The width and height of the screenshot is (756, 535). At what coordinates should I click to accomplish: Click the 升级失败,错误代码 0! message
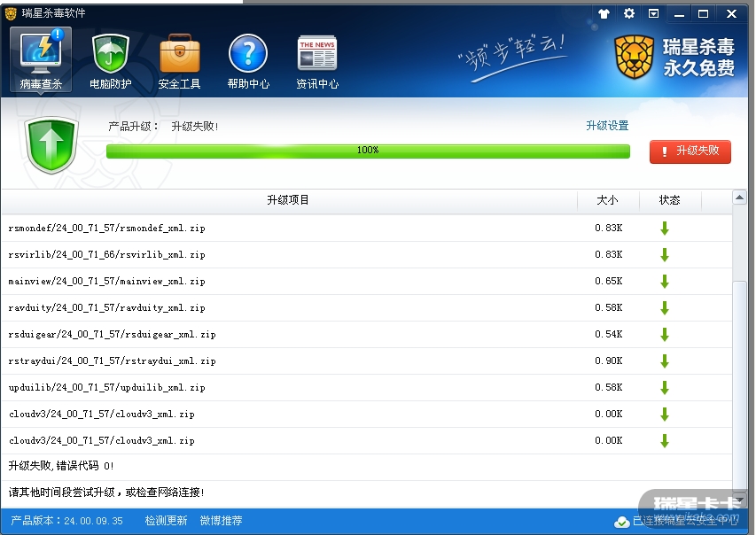(61, 466)
